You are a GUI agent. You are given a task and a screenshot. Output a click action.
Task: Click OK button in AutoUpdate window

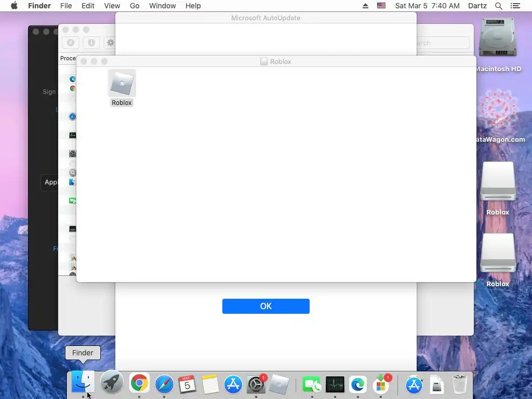tap(265, 306)
